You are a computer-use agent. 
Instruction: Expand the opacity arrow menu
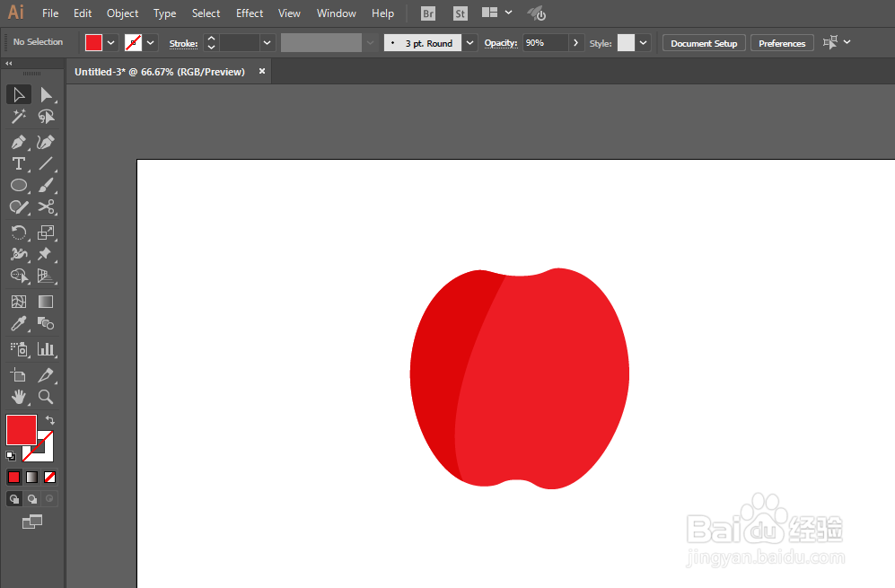point(576,43)
